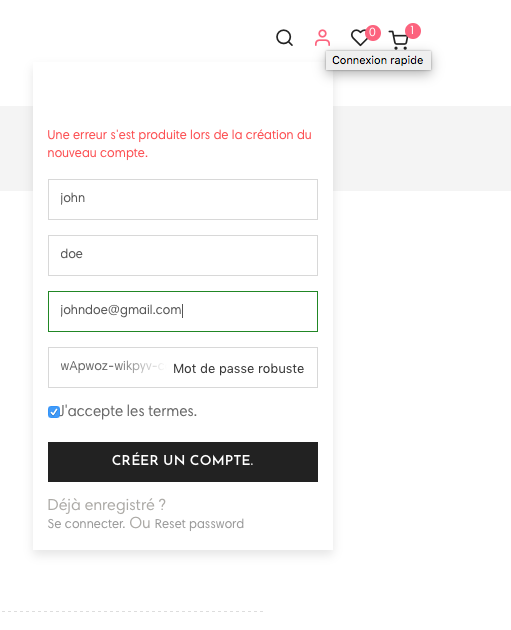Focus the password field with suggested password

coord(183,368)
